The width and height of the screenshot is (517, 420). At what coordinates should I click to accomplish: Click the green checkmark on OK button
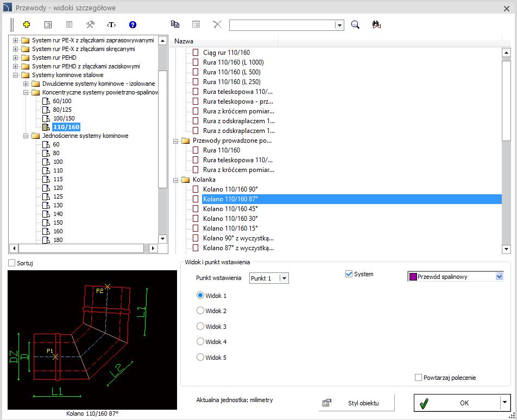pyautogui.click(x=424, y=403)
